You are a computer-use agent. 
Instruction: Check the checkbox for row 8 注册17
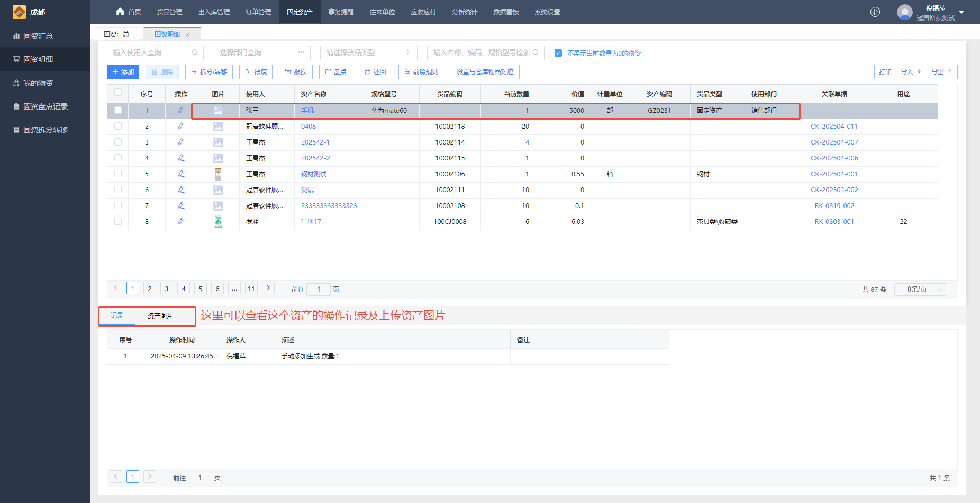tap(118, 221)
